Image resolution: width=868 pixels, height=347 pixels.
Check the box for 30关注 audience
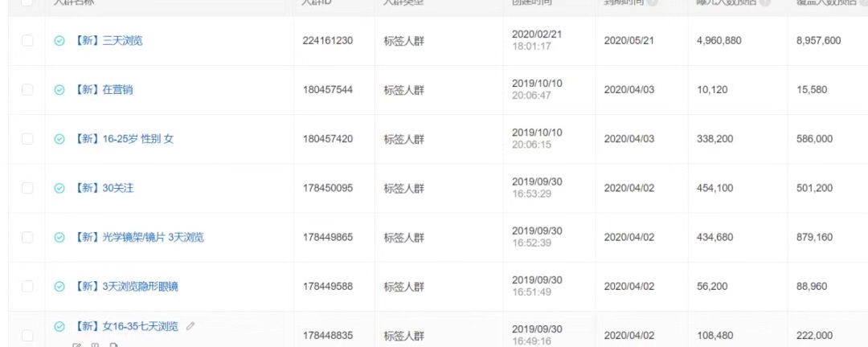click(27, 189)
